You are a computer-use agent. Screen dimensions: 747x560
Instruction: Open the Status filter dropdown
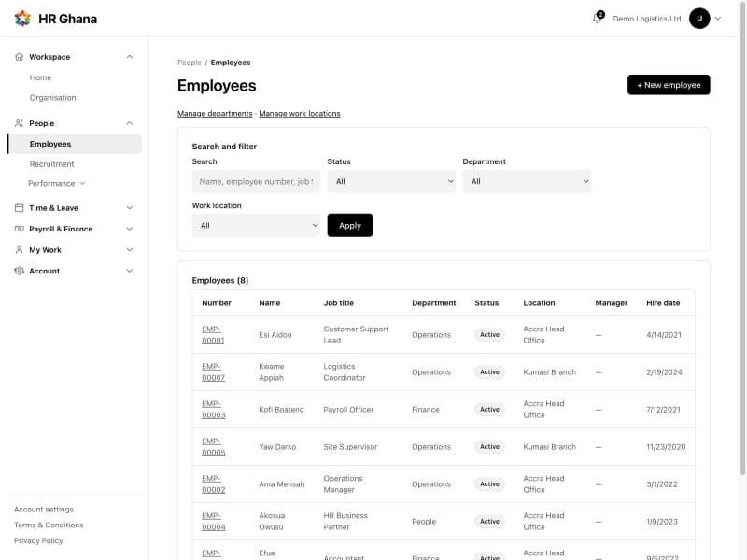pos(391,181)
